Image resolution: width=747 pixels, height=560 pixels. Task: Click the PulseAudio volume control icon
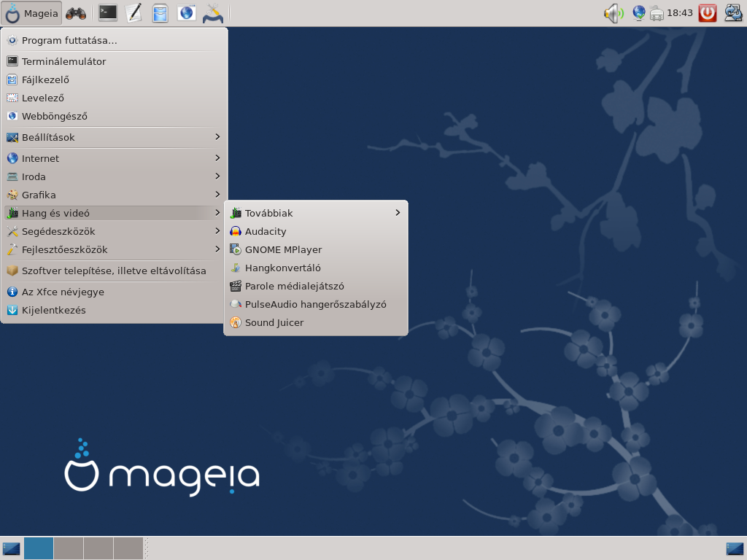[236, 304]
